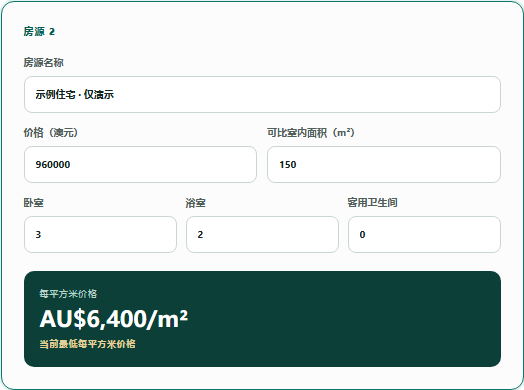The height and width of the screenshot is (390, 524).
Task: Click the AU$6,400/m² result value
Action: (x=114, y=319)
